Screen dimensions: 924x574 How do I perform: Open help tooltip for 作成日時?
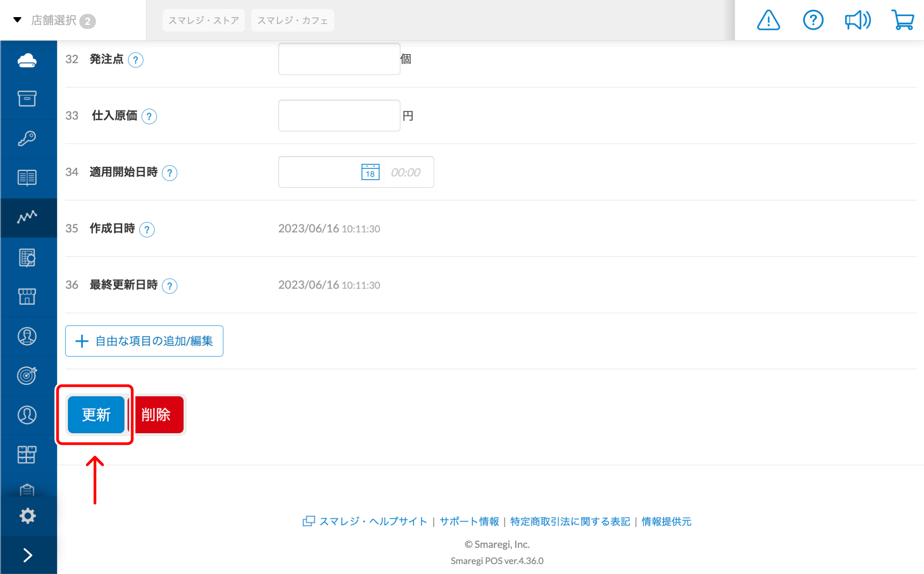[x=147, y=230]
